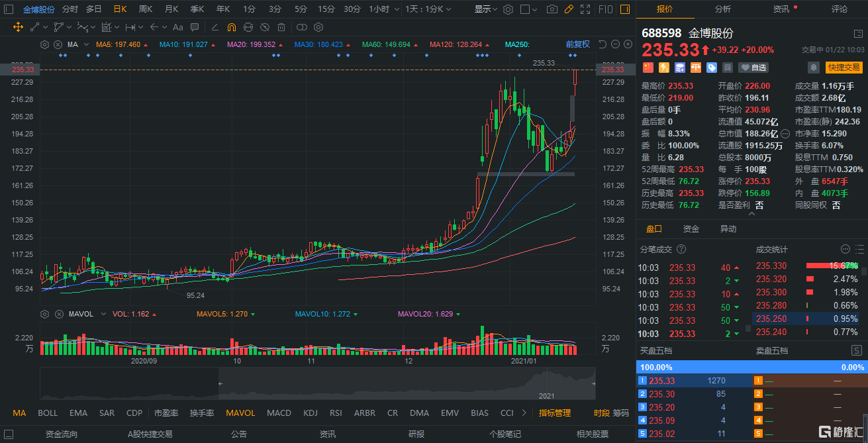Click the 筹码 chip distribution button
Image resolution: width=868 pixels, height=443 pixels.
621,413
